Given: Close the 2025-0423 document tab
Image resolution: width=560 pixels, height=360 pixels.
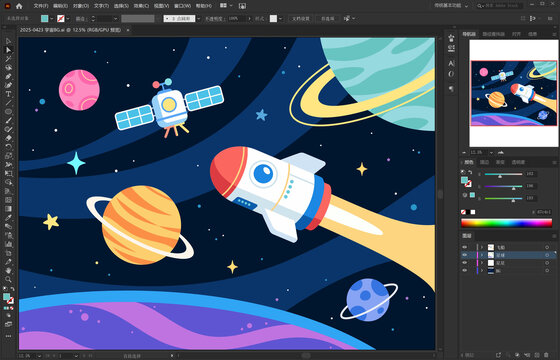Looking at the screenshot, I should click(128, 30).
